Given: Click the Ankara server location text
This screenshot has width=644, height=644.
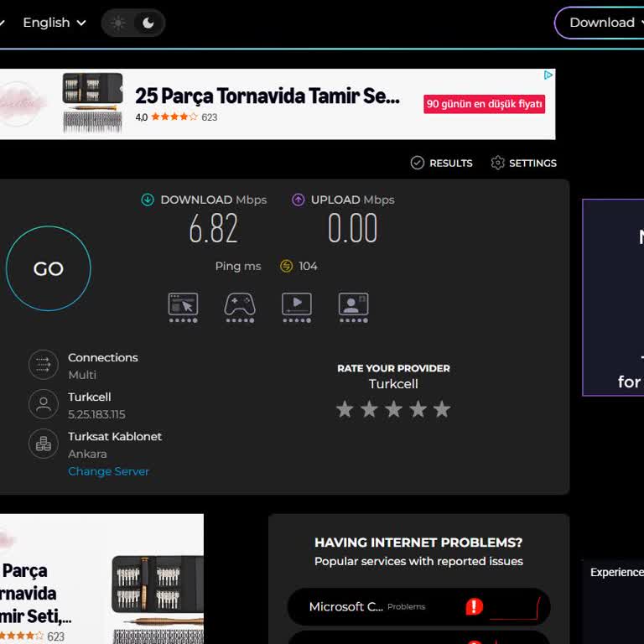Looking at the screenshot, I should click(87, 454).
